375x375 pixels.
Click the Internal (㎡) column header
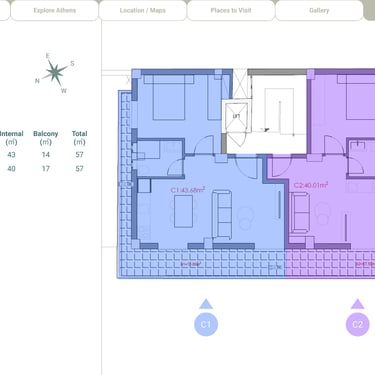(x=11, y=138)
